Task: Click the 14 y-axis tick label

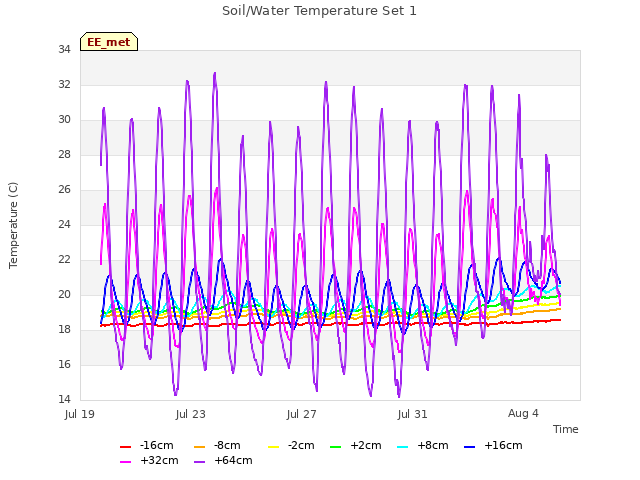Action: click(x=64, y=399)
